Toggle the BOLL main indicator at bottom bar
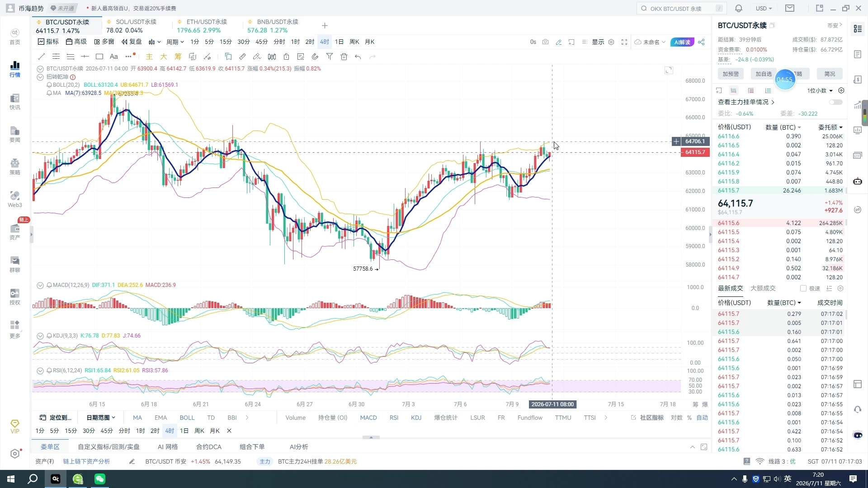868x488 pixels. click(187, 418)
